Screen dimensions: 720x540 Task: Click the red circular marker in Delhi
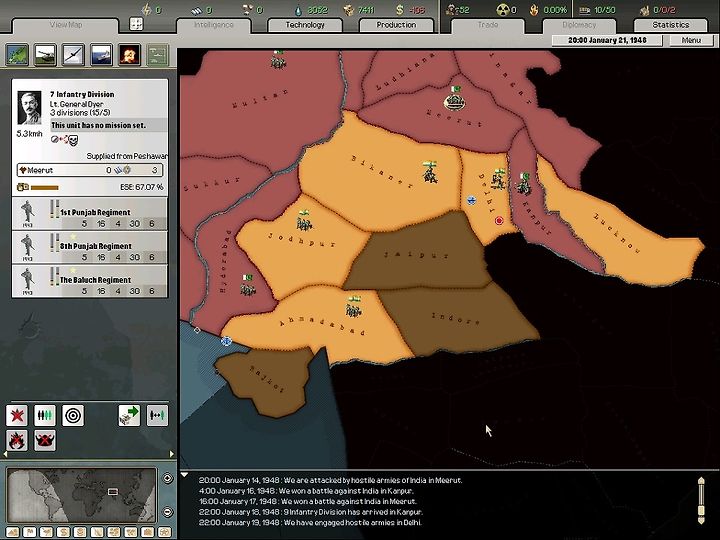[x=499, y=221]
